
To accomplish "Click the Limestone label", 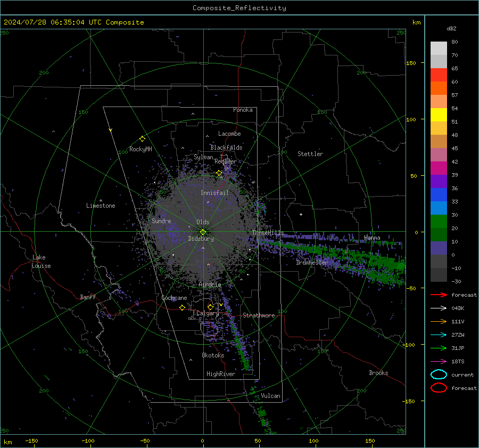I will pos(101,206).
